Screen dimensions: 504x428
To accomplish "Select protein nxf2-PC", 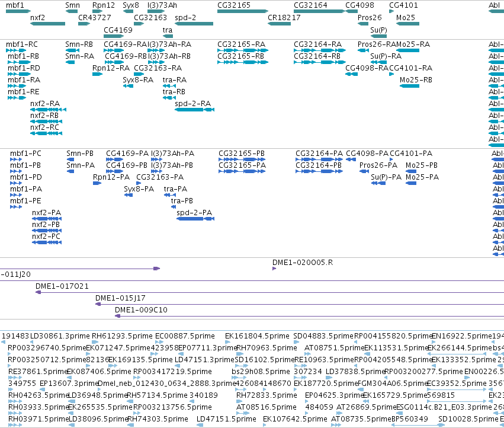I will pos(47,242).
